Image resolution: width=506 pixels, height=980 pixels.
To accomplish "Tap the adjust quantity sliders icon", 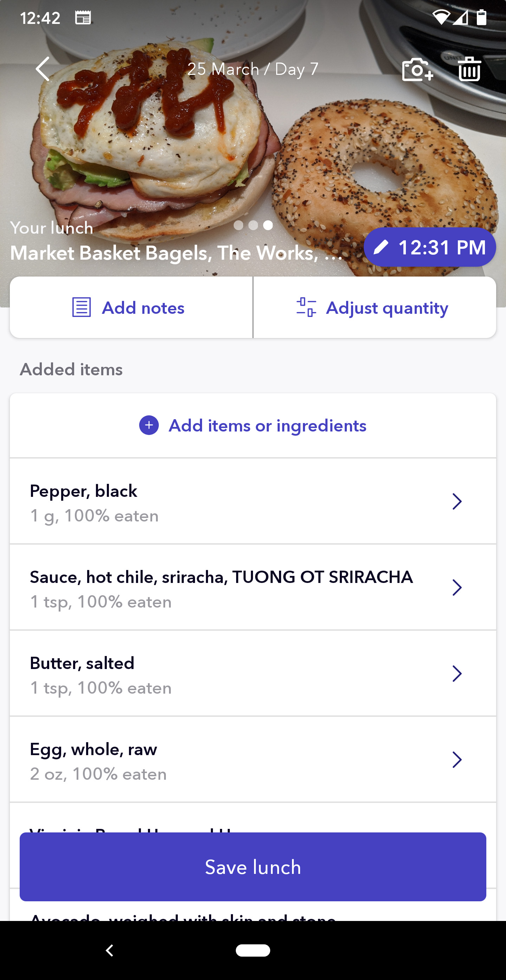I will tap(306, 307).
